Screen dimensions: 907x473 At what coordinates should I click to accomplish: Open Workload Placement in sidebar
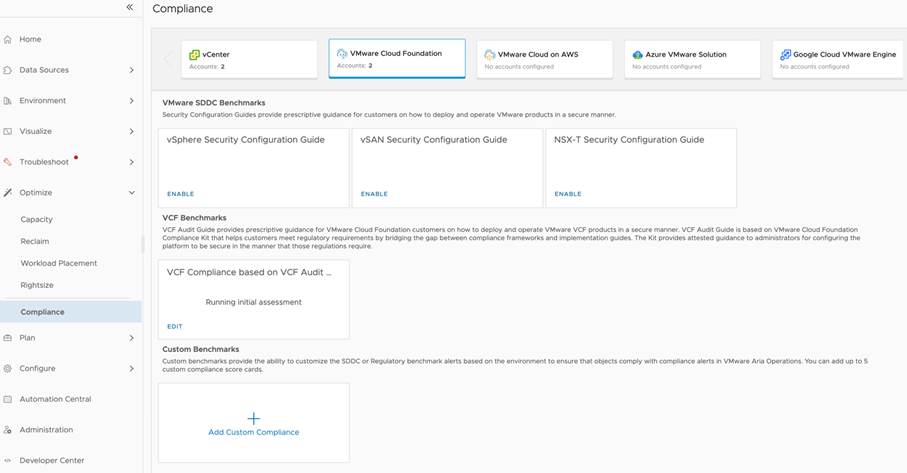tap(59, 263)
